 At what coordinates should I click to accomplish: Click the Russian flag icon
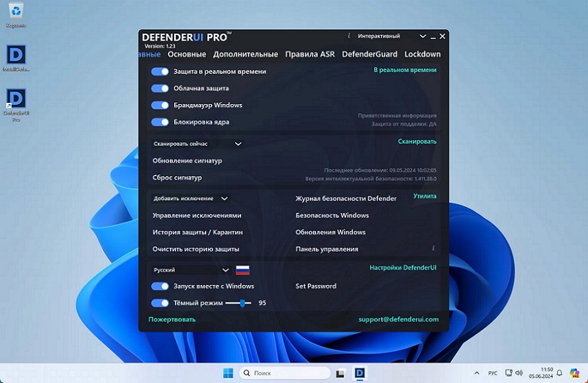(x=243, y=270)
